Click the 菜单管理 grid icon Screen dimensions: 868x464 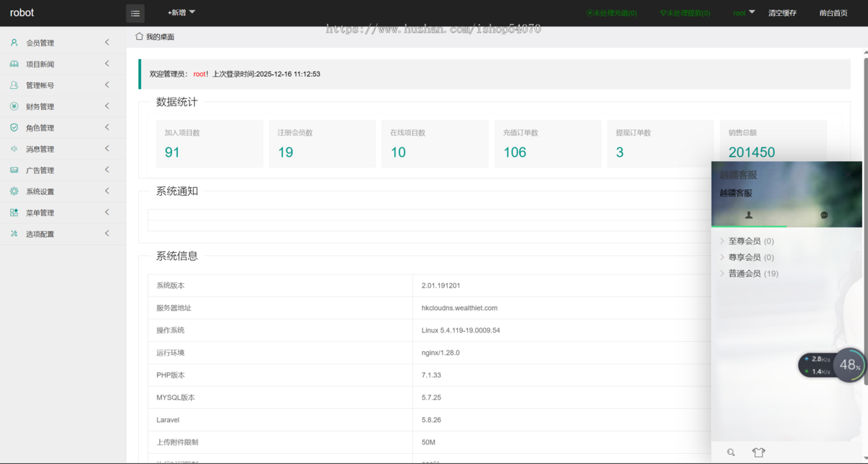[14, 212]
